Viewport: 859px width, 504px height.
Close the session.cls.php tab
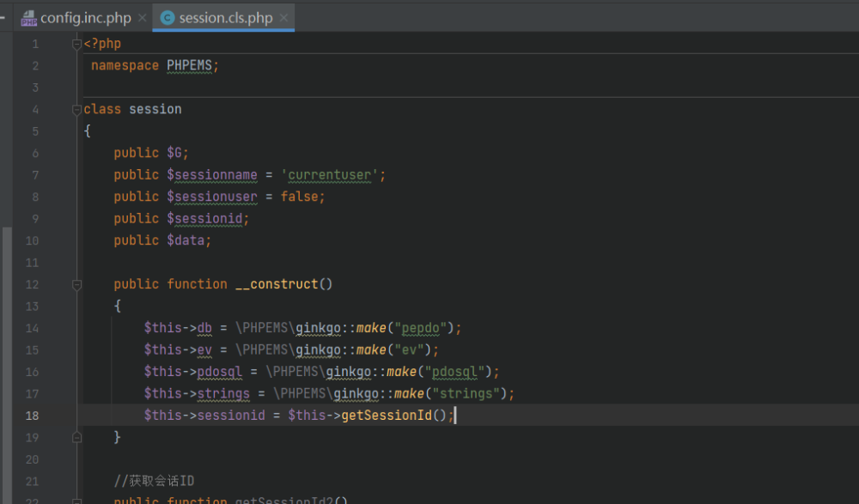point(283,18)
